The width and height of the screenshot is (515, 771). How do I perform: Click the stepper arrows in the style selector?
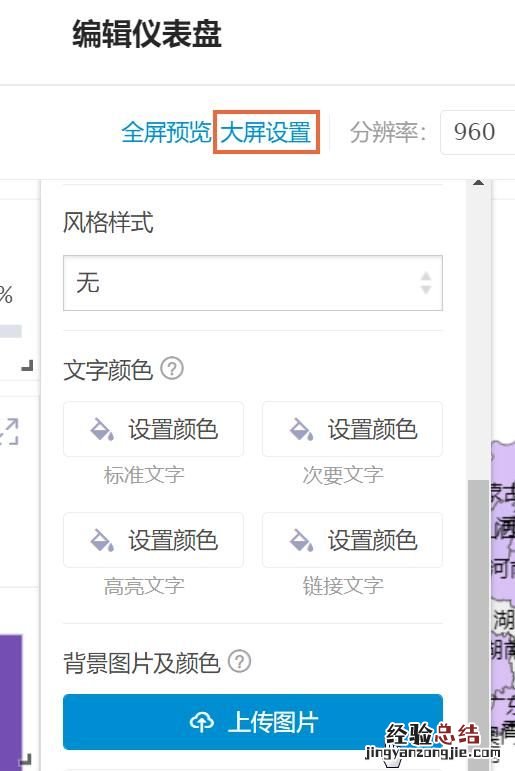426,283
